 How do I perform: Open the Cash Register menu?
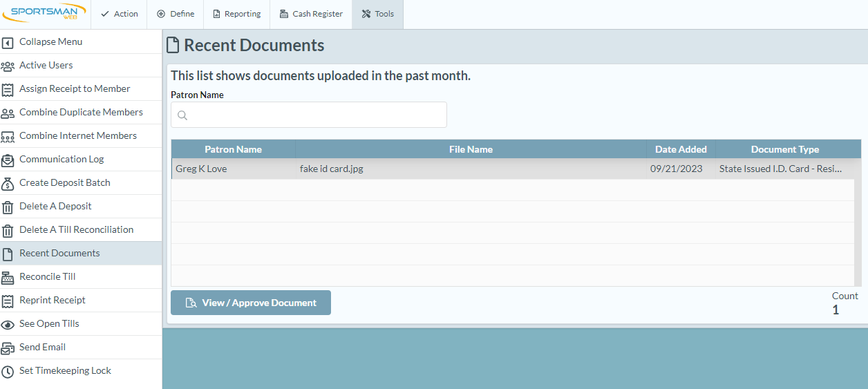(311, 14)
